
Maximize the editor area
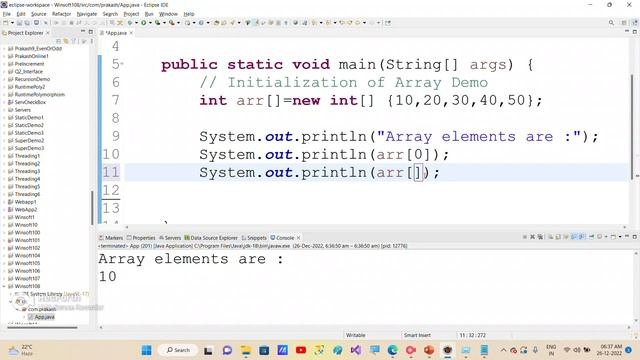click(x=635, y=31)
